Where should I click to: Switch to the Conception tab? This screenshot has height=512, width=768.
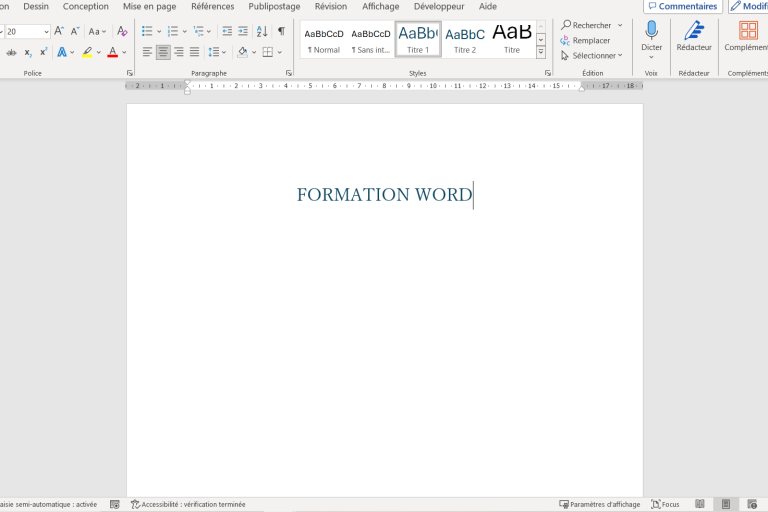point(86,6)
